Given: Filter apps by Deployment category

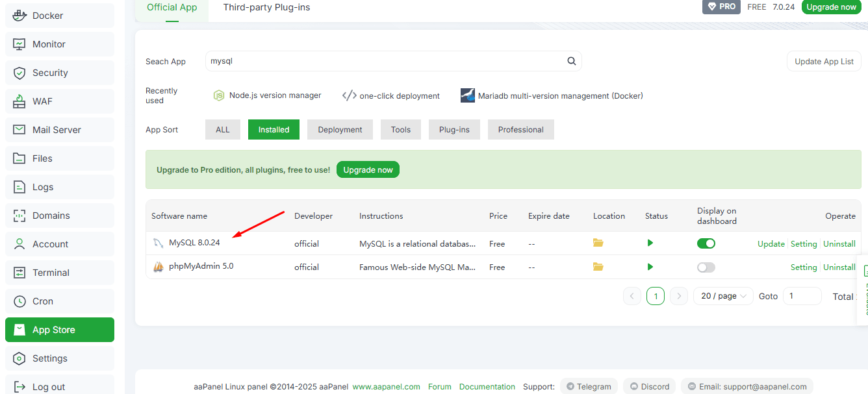Looking at the screenshot, I should (340, 130).
